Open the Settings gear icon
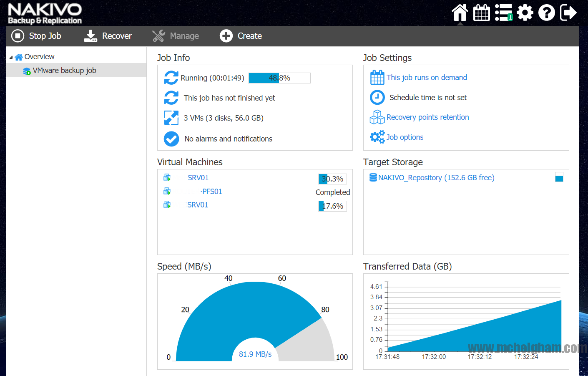Viewport: 588px width, 376px height. click(x=525, y=13)
